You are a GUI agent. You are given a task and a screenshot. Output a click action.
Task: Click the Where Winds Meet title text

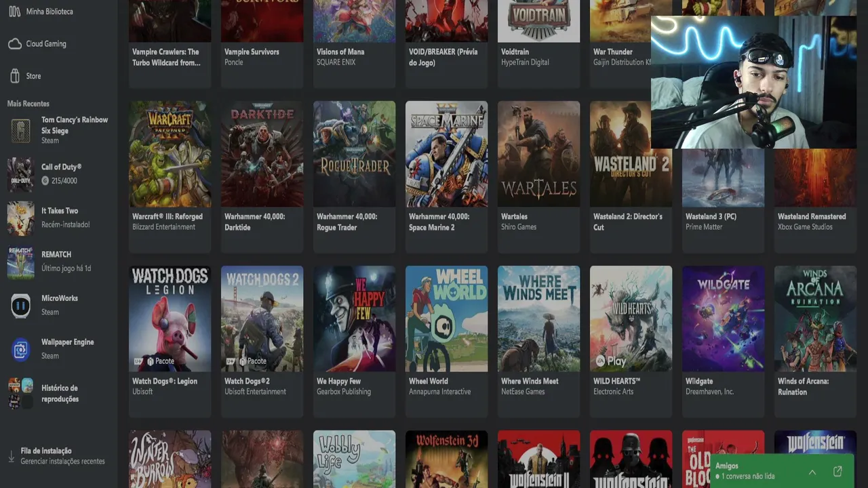click(x=530, y=381)
